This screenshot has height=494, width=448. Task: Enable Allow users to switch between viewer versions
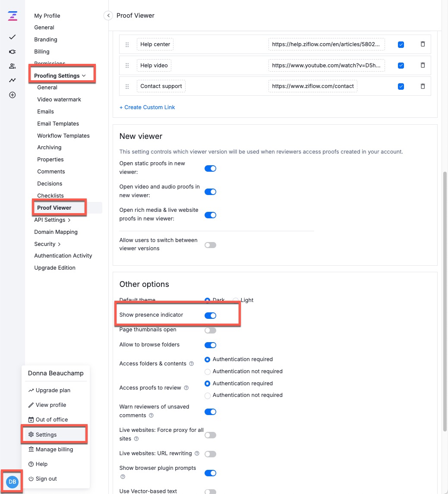pos(210,245)
